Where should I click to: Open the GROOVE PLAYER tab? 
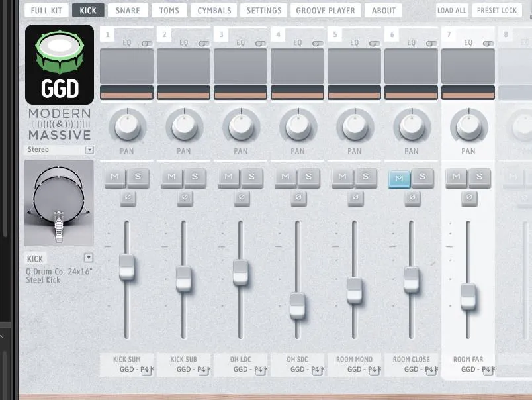point(326,11)
